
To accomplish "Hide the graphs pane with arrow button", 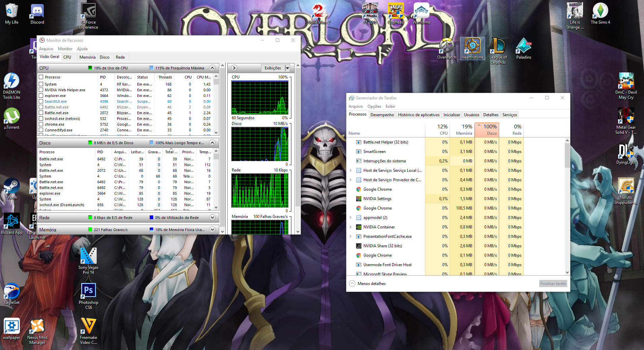I will tap(234, 68).
